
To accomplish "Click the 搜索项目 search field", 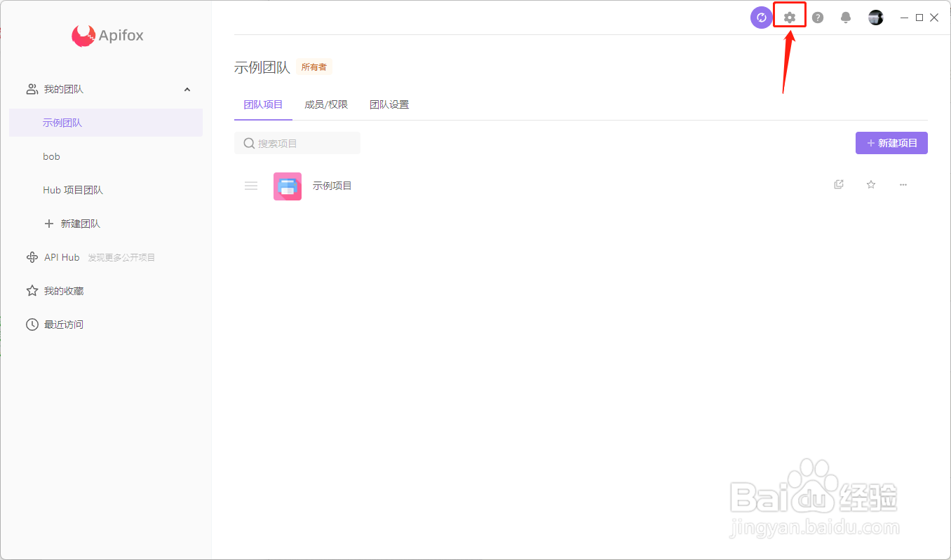I will click(297, 143).
